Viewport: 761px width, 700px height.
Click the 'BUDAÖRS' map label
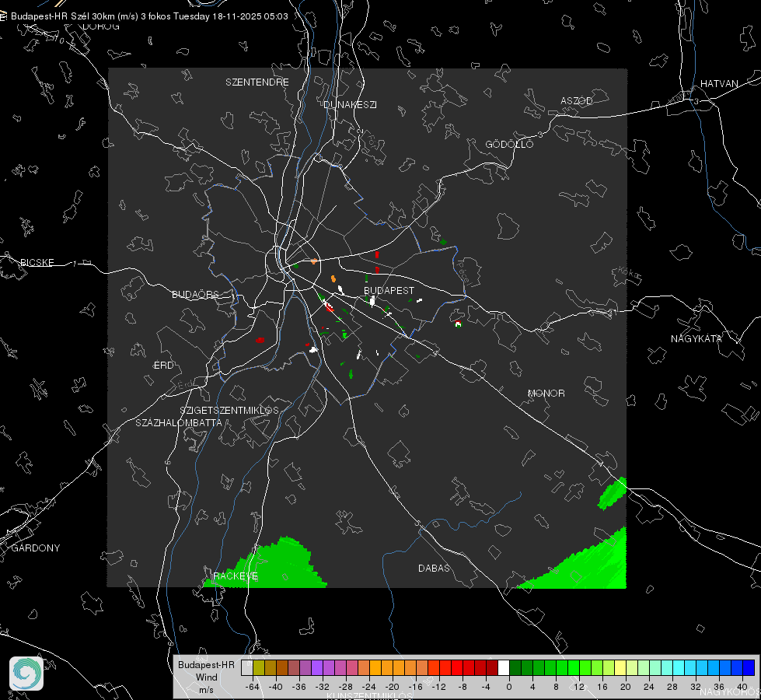point(196,295)
